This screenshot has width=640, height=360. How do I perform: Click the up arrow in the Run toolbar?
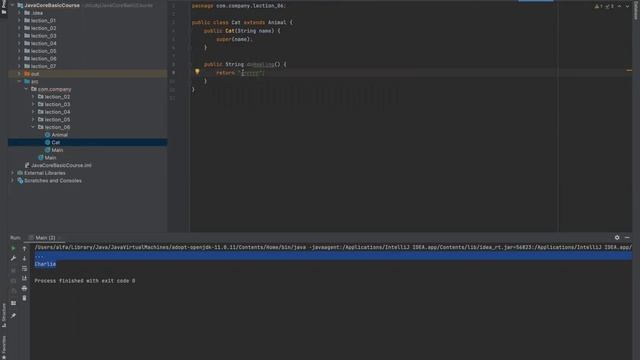pos(24,248)
